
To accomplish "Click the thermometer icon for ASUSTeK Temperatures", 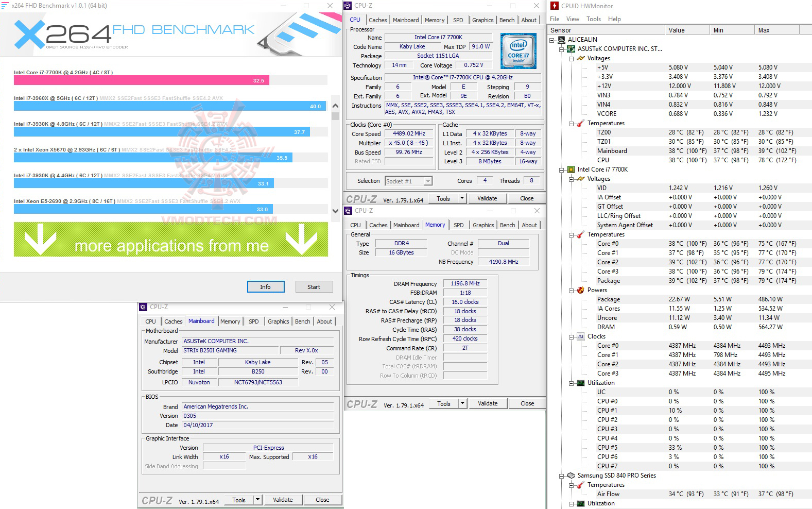I will click(580, 123).
